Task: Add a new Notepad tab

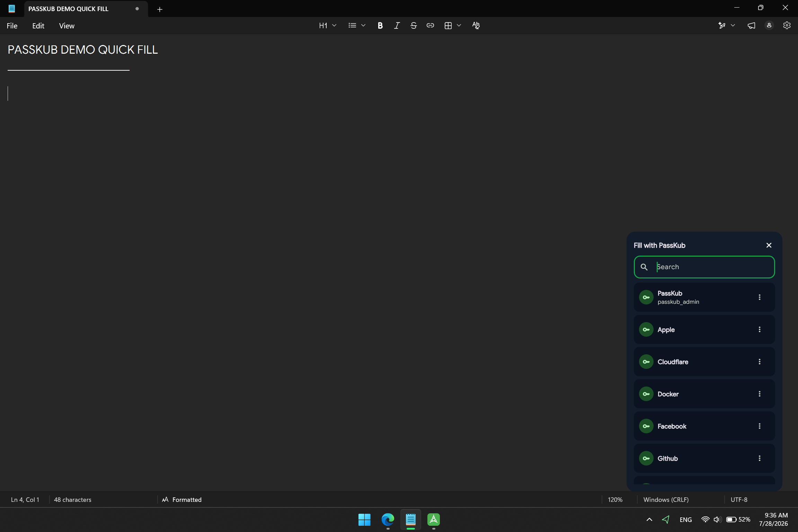Action: coord(160,9)
